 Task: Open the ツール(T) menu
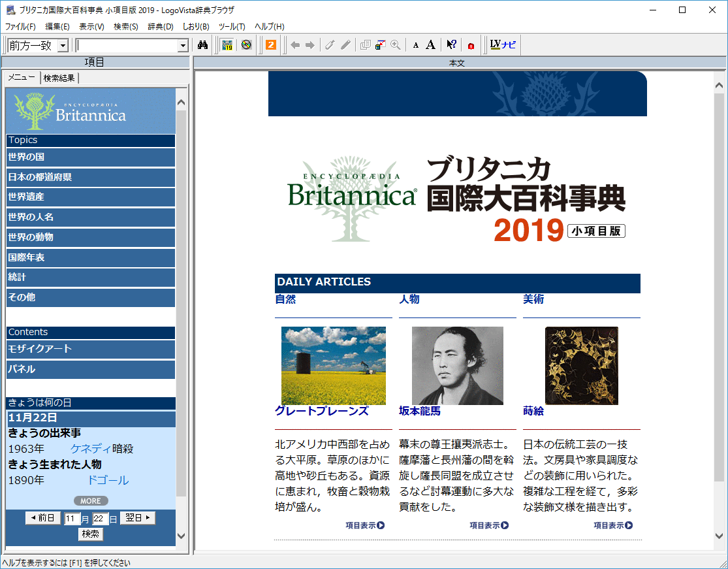click(x=232, y=27)
